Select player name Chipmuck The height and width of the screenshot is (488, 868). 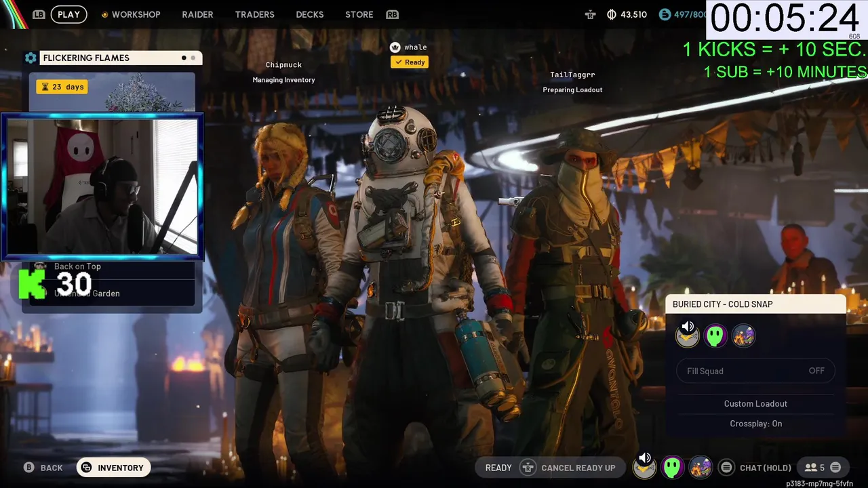pos(283,65)
